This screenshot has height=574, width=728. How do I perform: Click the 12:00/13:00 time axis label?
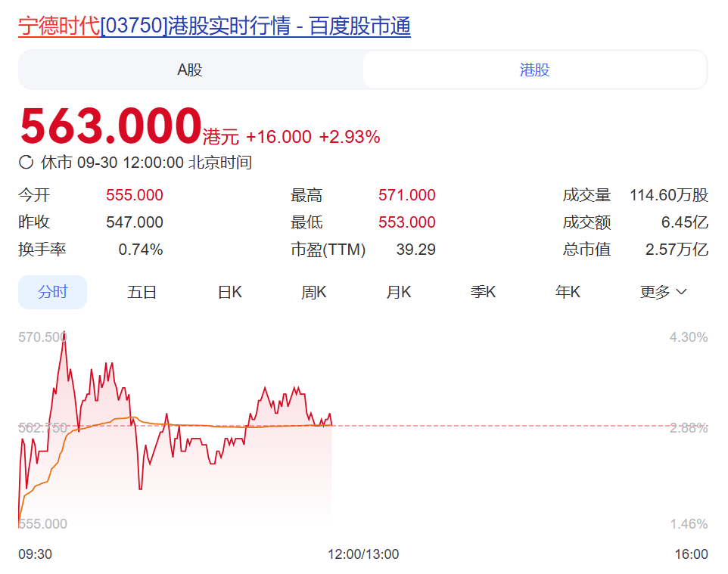pos(362,554)
